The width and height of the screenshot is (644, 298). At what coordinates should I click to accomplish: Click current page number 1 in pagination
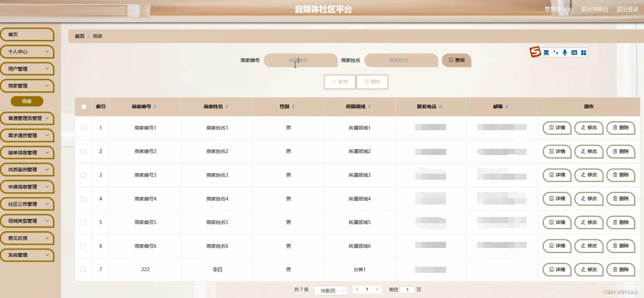click(367, 290)
